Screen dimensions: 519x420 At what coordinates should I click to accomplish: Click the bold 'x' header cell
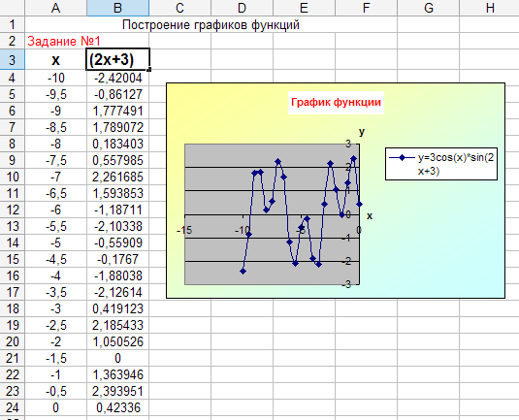click(x=55, y=59)
